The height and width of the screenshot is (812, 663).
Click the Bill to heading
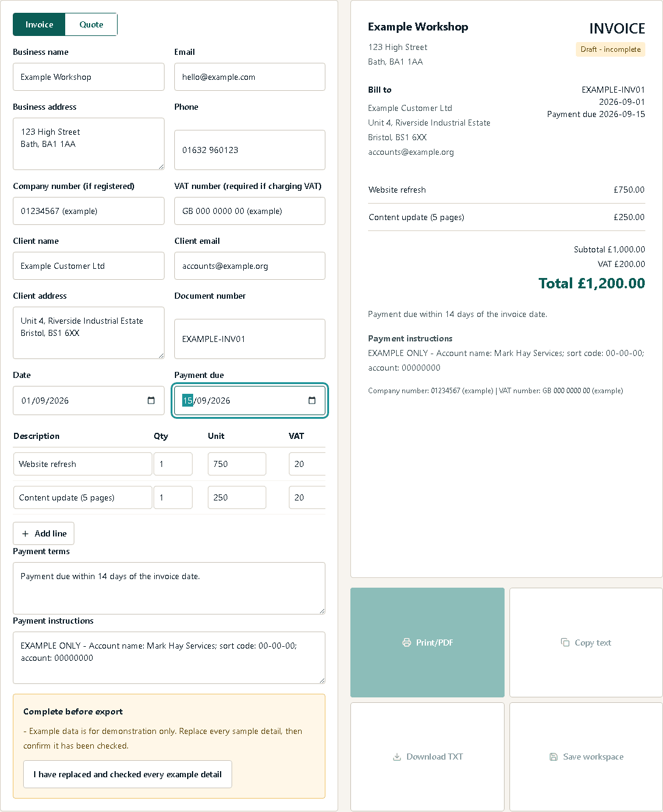tap(380, 90)
